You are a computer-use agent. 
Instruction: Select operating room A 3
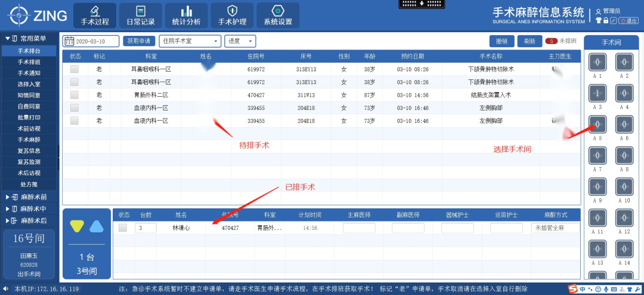[597, 93]
